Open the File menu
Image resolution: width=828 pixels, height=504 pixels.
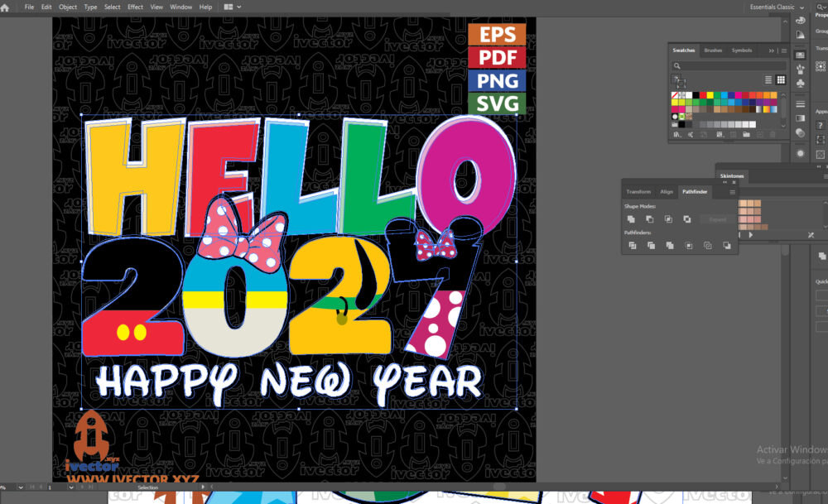tap(29, 7)
